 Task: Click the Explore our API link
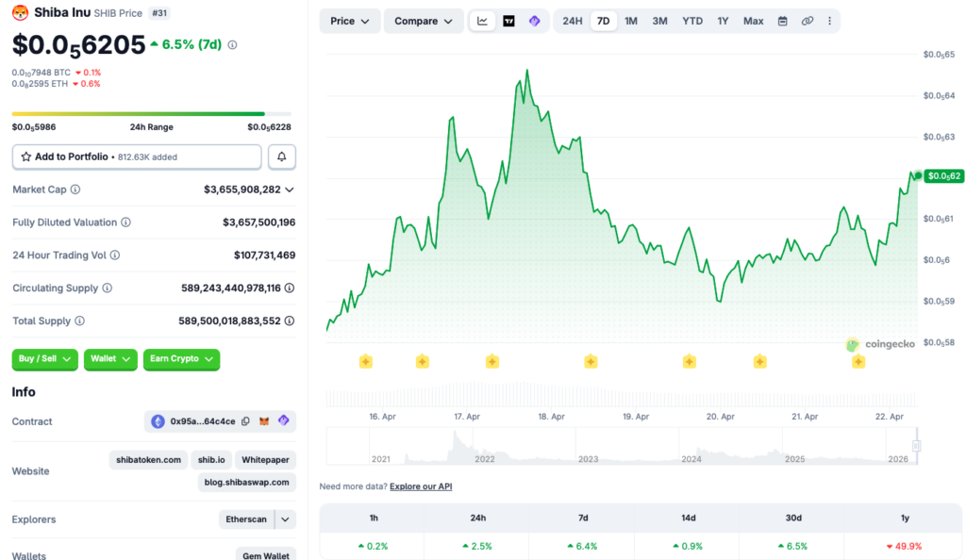(x=421, y=486)
